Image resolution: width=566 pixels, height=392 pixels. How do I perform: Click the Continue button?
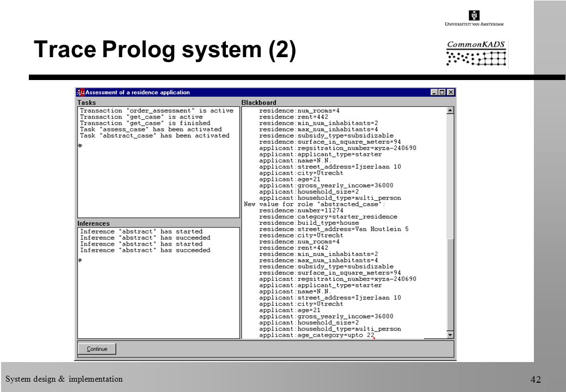(x=97, y=348)
